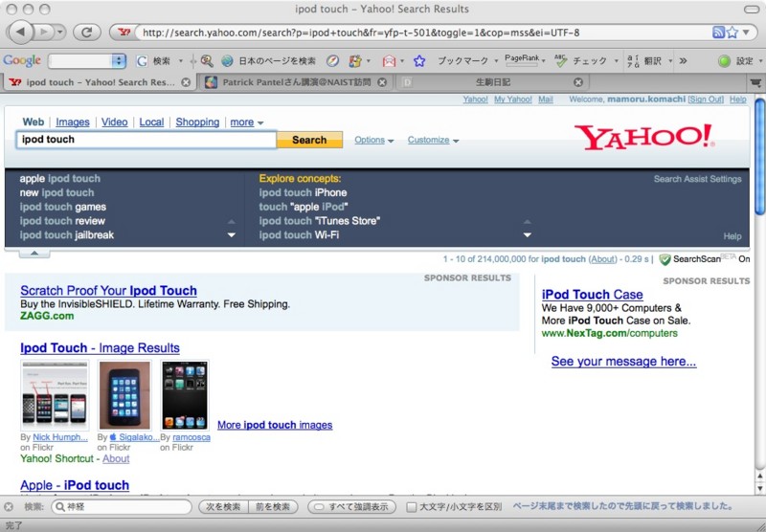Click the SearchScan green shield icon
This screenshot has width=766, height=532.
[665, 259]
